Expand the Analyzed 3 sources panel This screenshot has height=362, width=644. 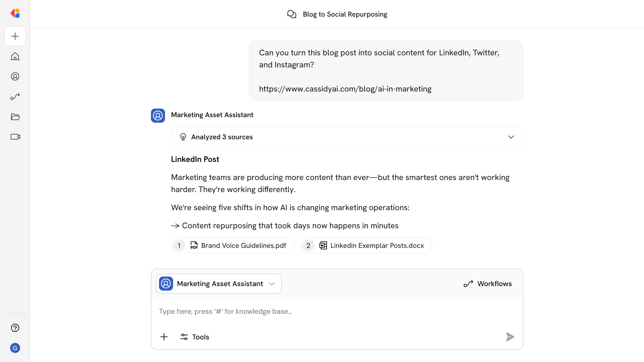tap(347, 137)
